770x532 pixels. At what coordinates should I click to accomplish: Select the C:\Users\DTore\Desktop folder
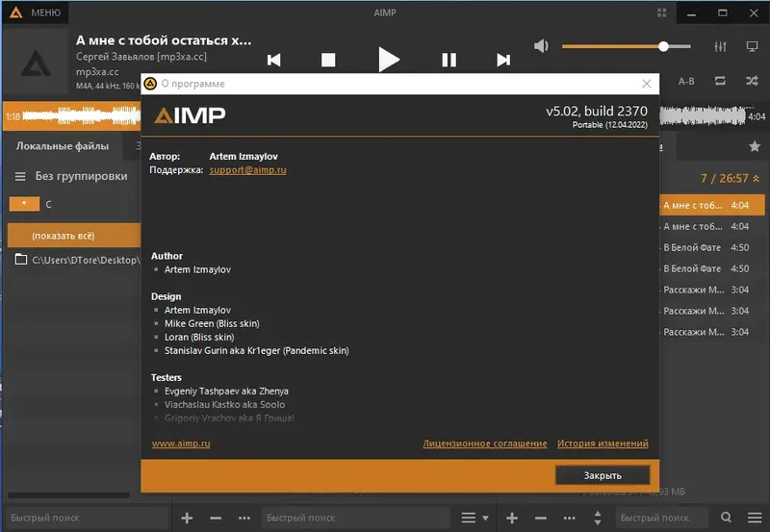click(x=78, y=260)
